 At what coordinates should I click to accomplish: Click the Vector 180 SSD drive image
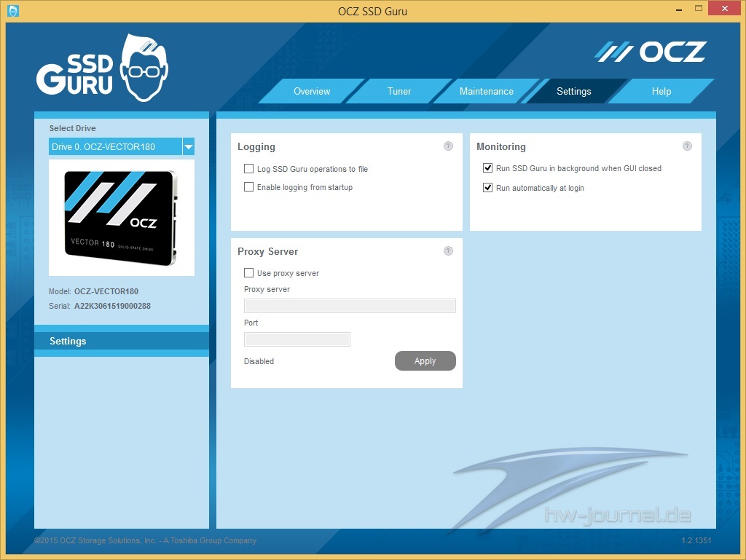click(x=121, y=218)
